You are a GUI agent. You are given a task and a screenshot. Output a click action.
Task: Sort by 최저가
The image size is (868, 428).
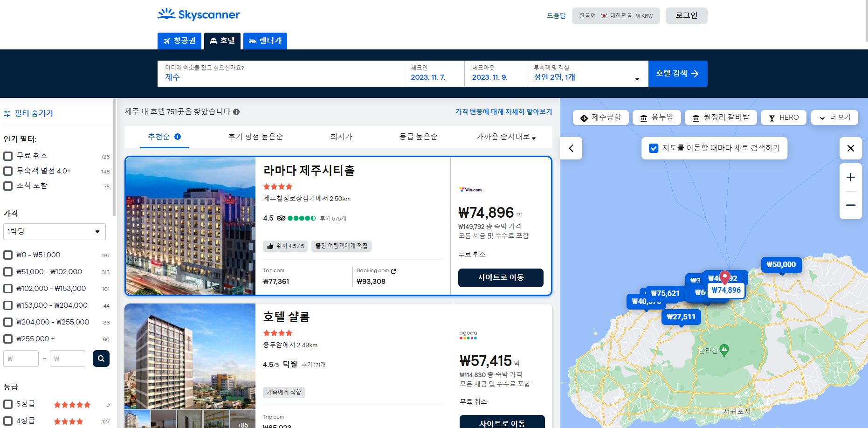tap(341, 137)
